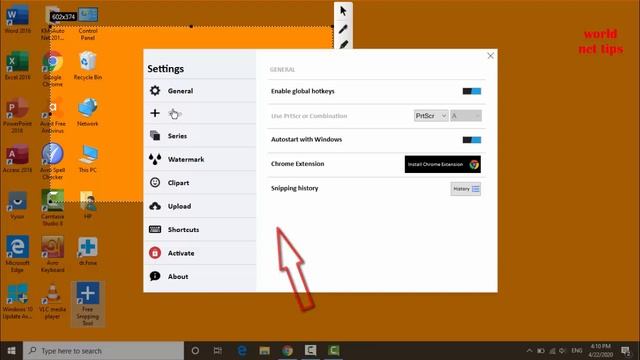Open Chrome from the taskbar

click(287, 351)
